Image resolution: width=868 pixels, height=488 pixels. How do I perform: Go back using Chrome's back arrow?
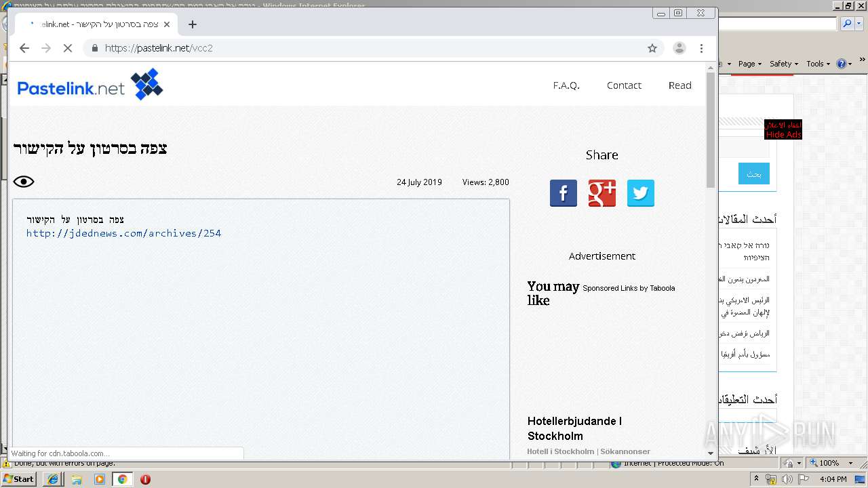pyautogui.click(x=24, y=48)
